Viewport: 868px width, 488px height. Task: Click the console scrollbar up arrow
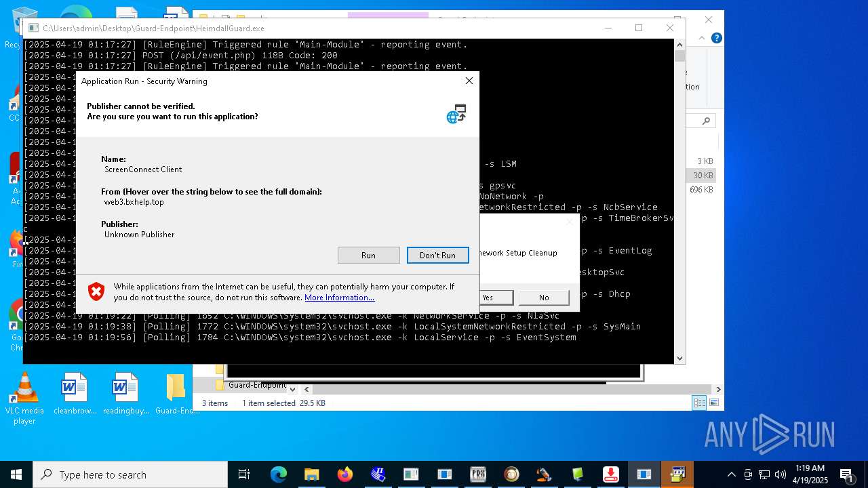(x=679, y=44)
